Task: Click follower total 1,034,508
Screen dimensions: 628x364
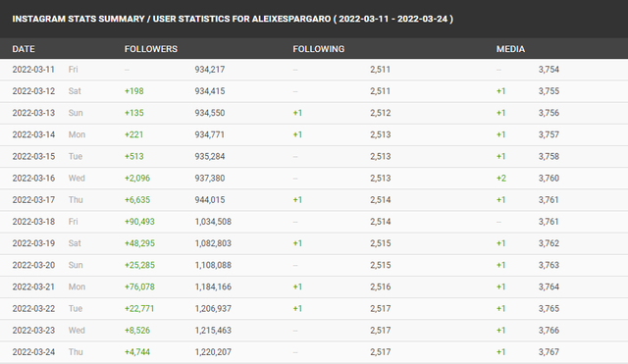Action: point(213,222)
